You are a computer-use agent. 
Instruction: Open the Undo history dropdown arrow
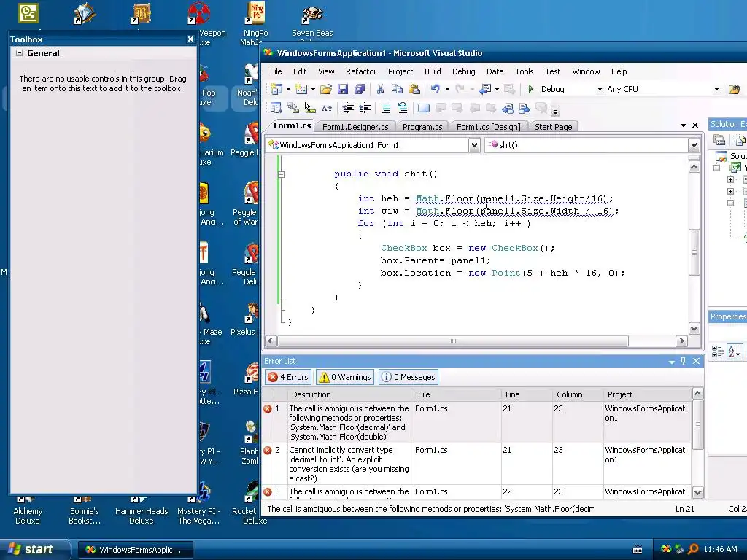pos(447,89)
